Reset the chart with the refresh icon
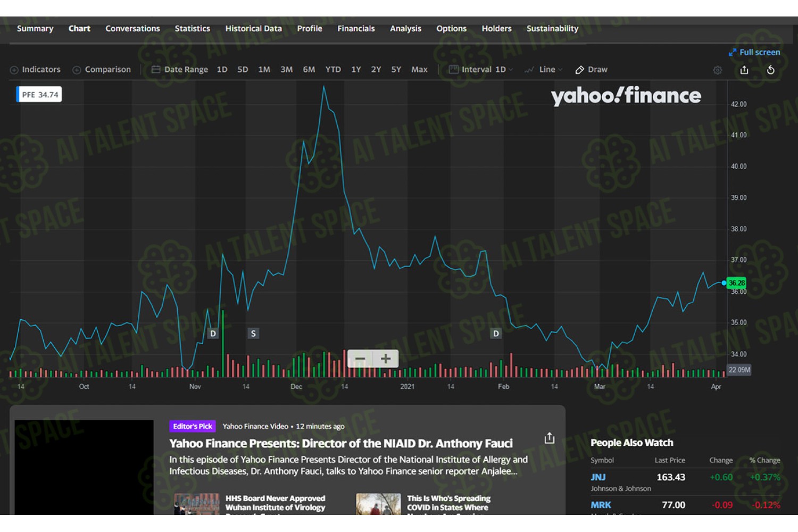798x532 pixels. click(x=770, y=70)
